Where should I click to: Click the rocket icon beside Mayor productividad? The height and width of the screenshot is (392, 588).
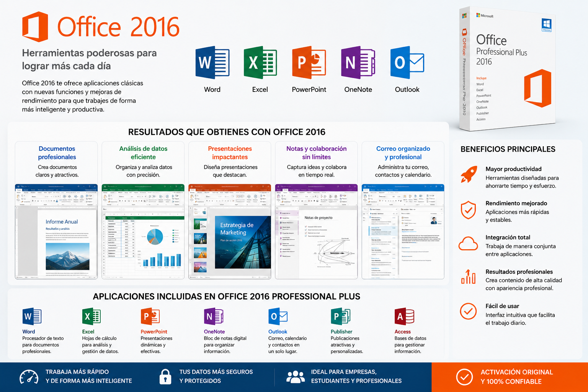coord(469,175)
